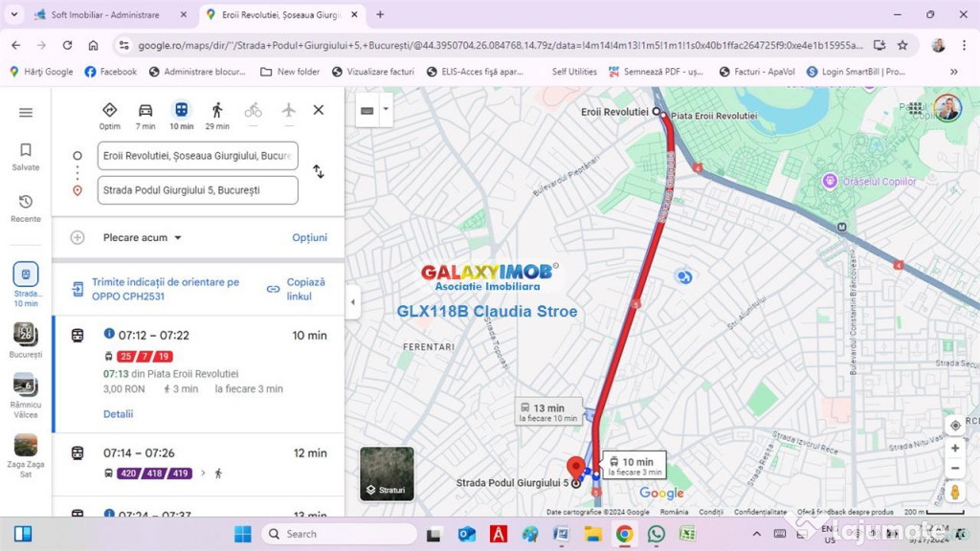
Task: Show hidden system tray icons
Action: 756,534
